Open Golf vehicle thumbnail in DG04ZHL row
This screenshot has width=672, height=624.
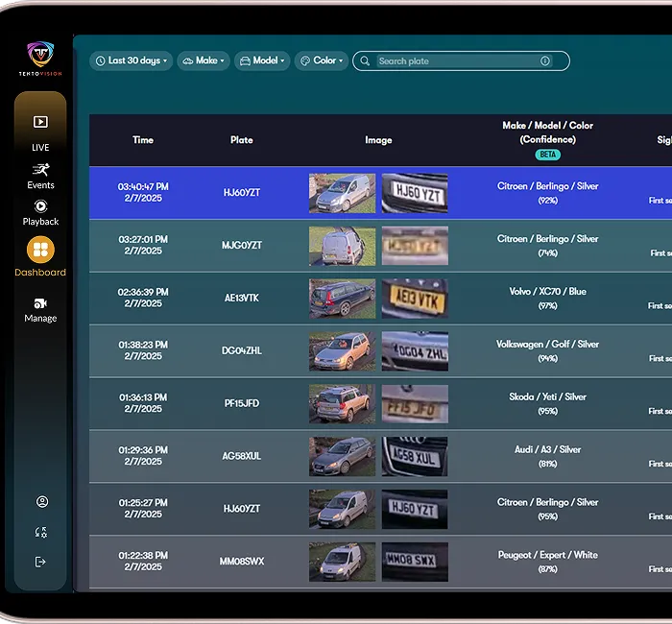coord(342,351)
